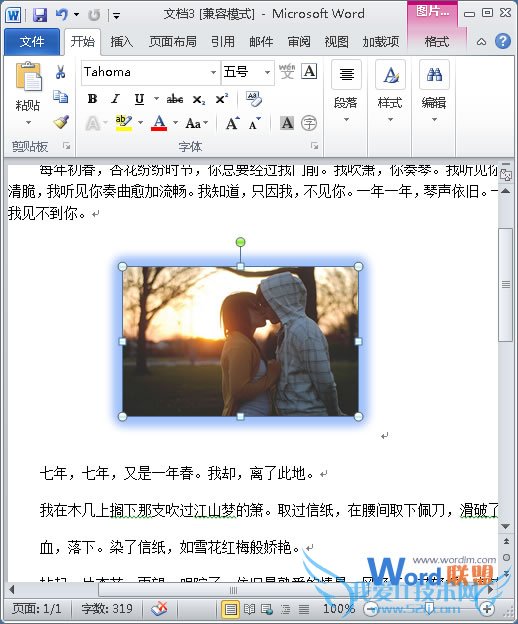
Task: Apply character border icon
Action: click(310, 72)
